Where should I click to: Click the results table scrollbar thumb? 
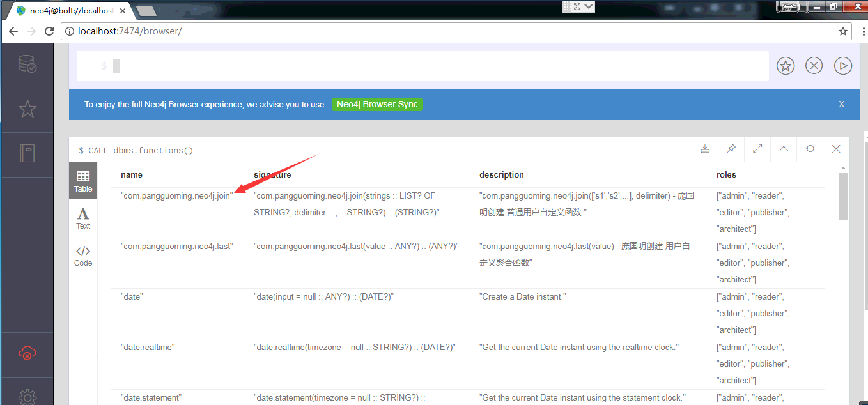tap(843, 196)
